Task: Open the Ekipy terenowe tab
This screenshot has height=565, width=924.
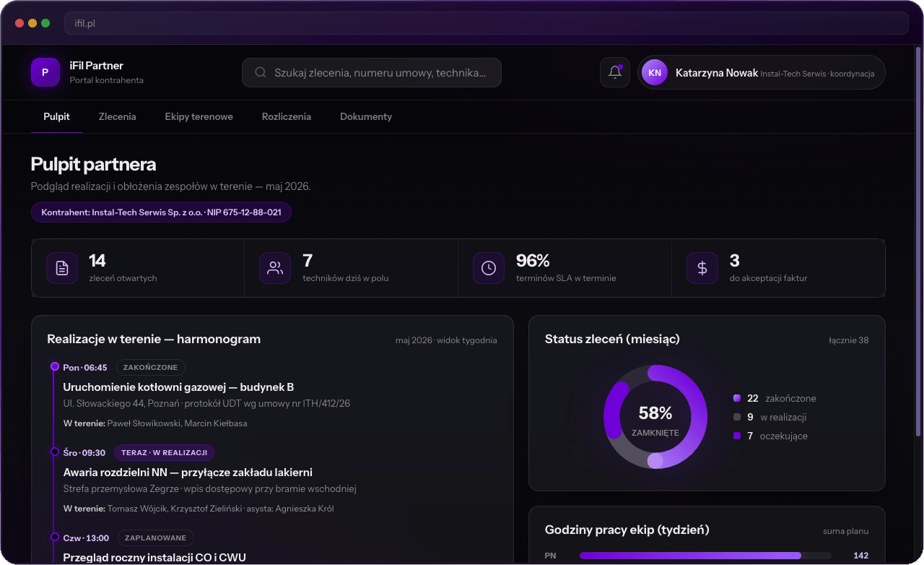Action: pyautogui.click(x=199, y=116)
